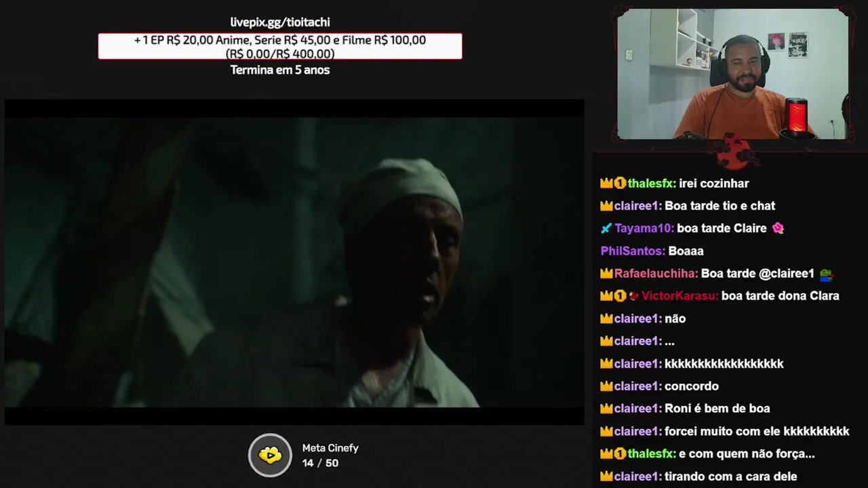Click the streamer webcam feed
868x488 pixels.
tap(732, 74)
